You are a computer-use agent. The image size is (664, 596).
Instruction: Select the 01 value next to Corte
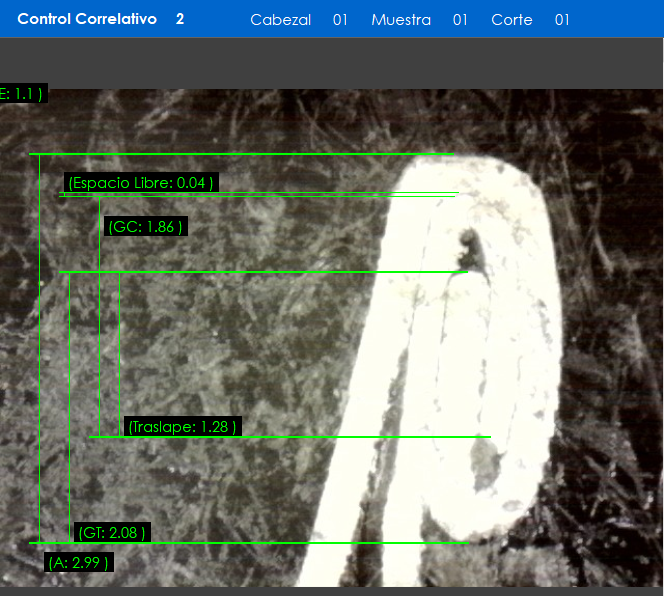(562, 20)
